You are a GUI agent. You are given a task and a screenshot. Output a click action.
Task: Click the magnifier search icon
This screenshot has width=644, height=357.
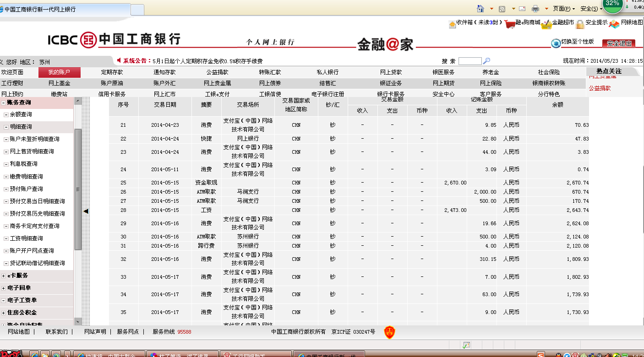[487, 61]
